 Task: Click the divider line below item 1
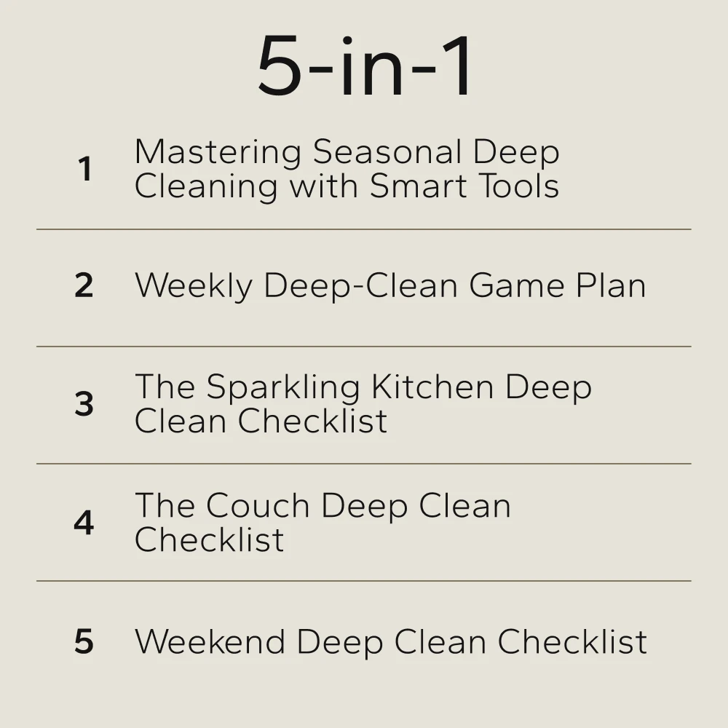364,229
